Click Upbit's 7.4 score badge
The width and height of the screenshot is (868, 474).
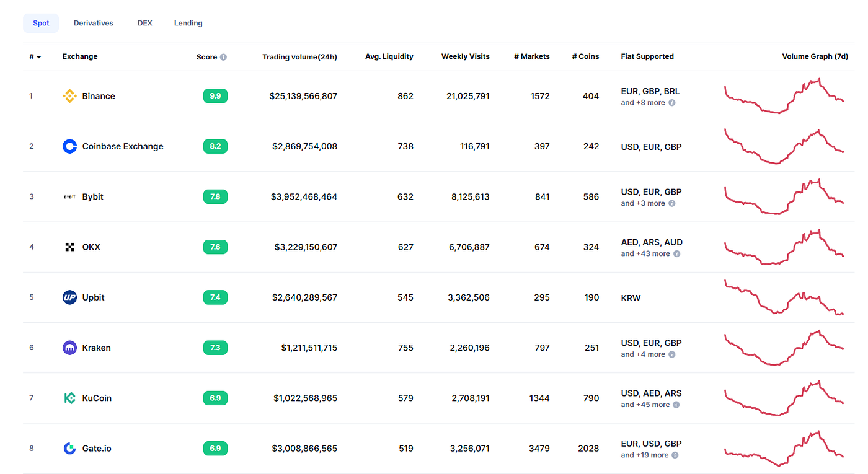point(215,297)
